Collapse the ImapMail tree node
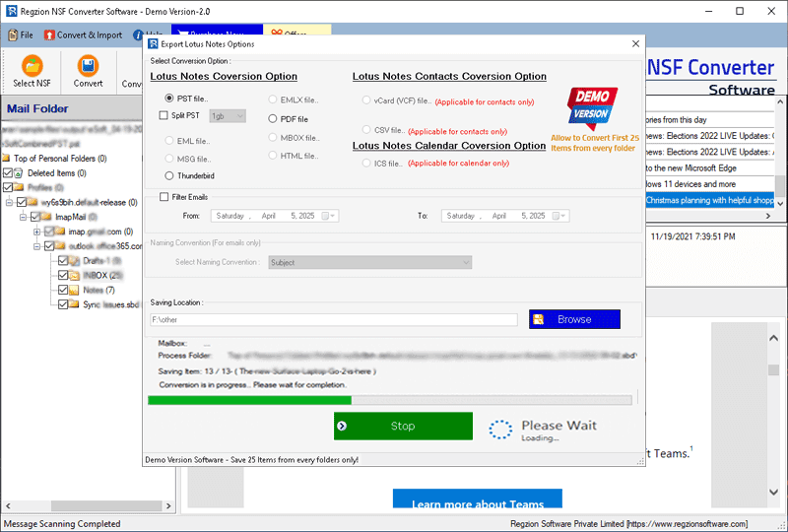The width and height of the screenshot is (788, 532). 22,217
